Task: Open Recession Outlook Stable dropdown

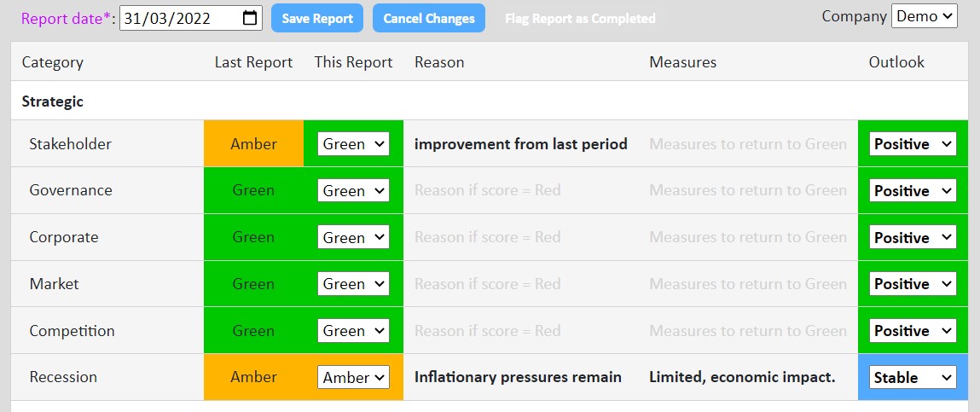Action: tap(913, 377)
